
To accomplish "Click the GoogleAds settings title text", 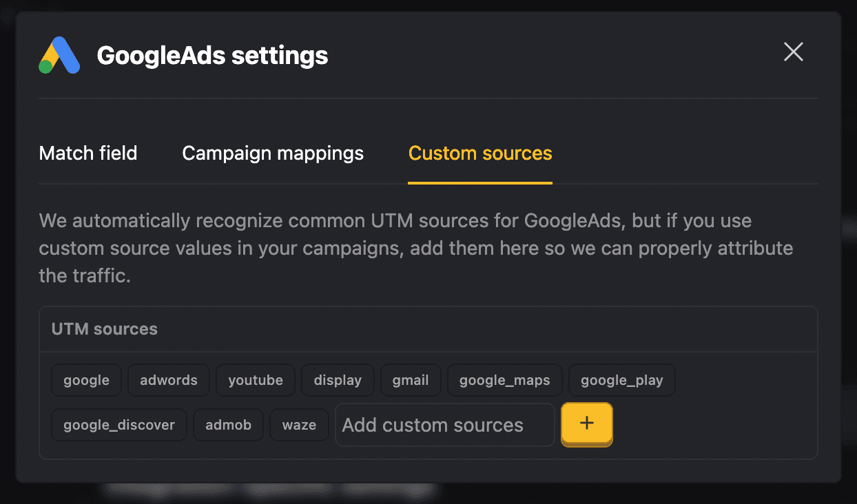I will click(211, 55).
